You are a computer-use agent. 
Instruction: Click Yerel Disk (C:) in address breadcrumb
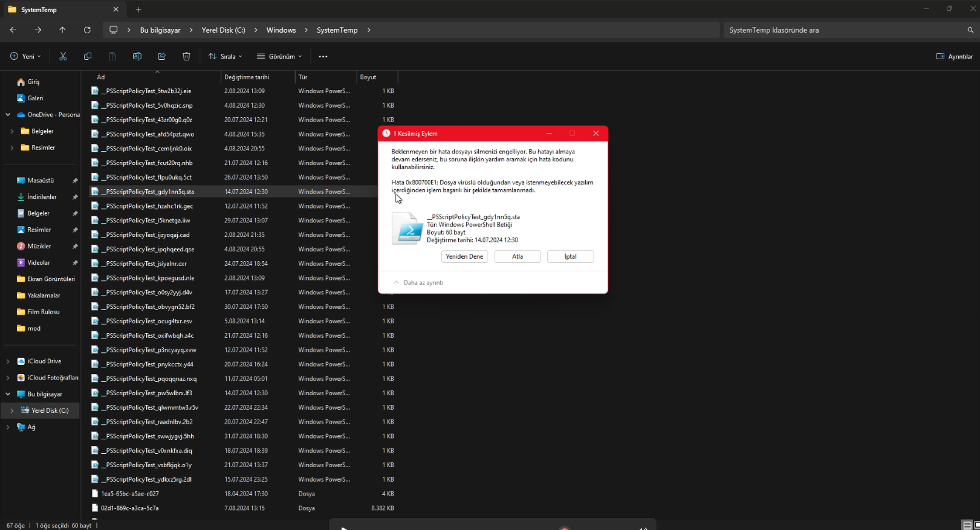224,30
